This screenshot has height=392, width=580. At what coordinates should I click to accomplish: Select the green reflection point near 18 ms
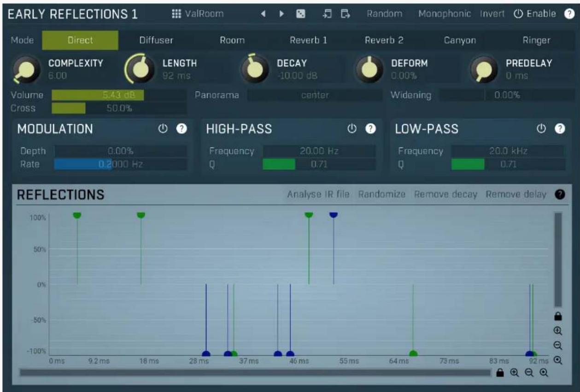pos(141,215)
